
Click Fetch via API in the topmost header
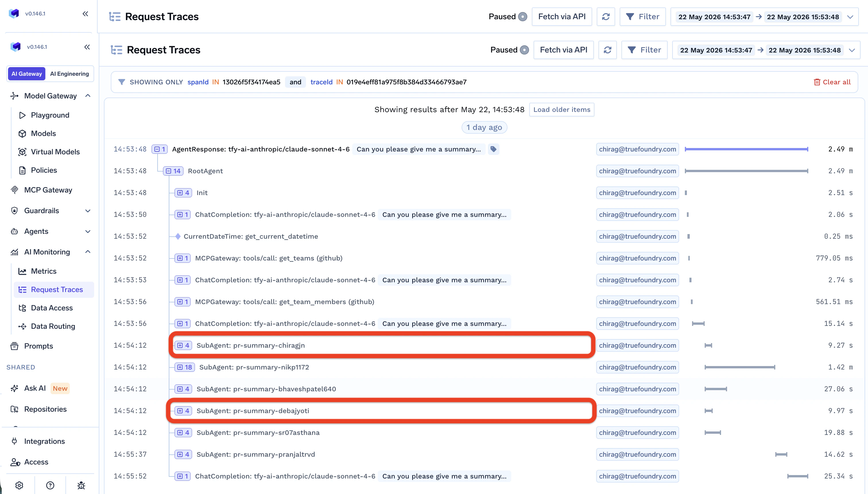click(x=562, y=17)
